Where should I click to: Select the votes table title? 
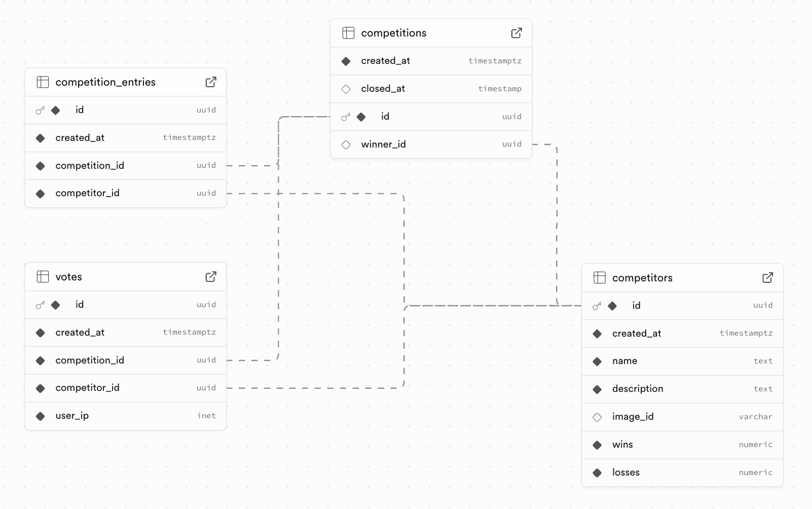pyautogui.click(x=69, y=276)
